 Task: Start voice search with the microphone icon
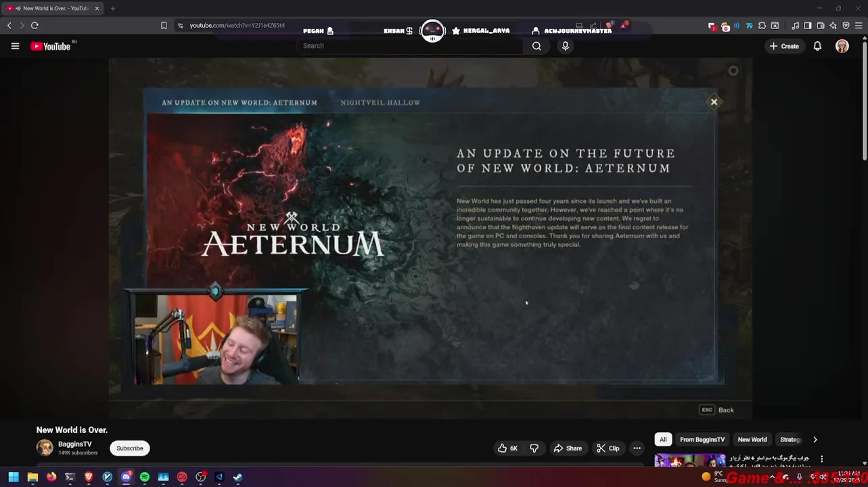pos(566,46)
